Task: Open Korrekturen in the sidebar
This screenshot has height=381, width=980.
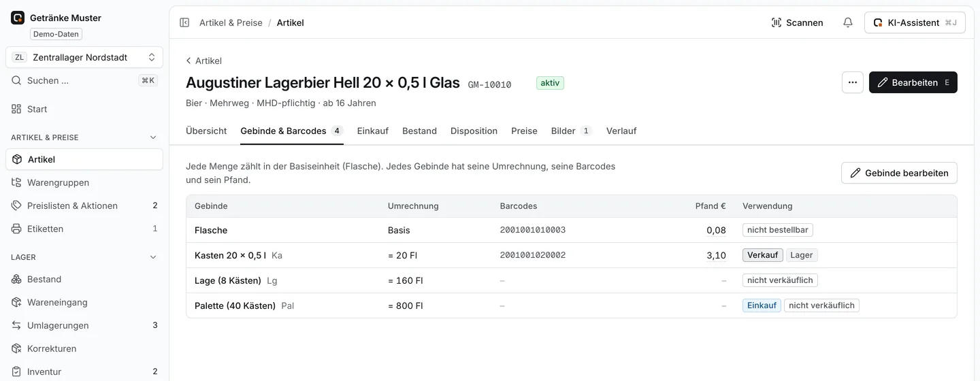Action: [84, 348]
